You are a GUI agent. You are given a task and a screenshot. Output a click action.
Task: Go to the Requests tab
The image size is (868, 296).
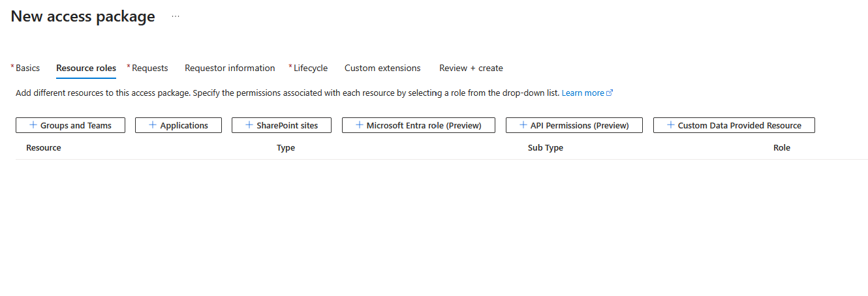click(x=149, y=68)
